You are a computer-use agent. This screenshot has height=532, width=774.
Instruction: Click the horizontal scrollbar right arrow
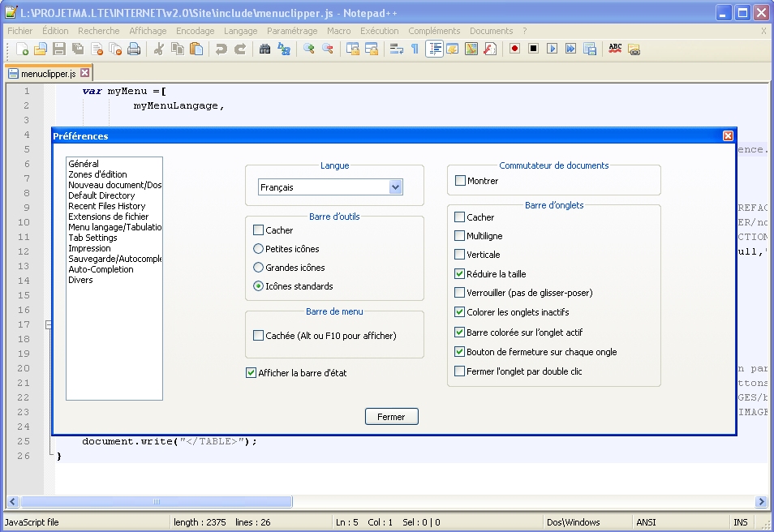[761, 502]
